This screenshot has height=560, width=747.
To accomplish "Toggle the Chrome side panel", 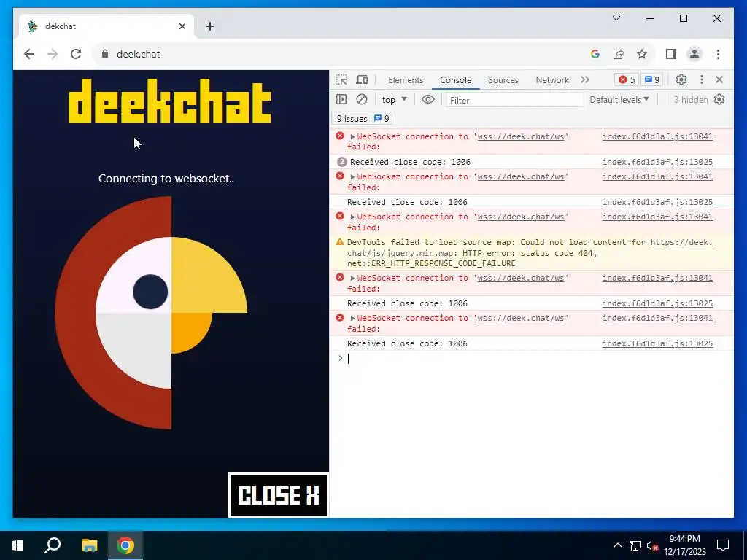I will [671, 54].
